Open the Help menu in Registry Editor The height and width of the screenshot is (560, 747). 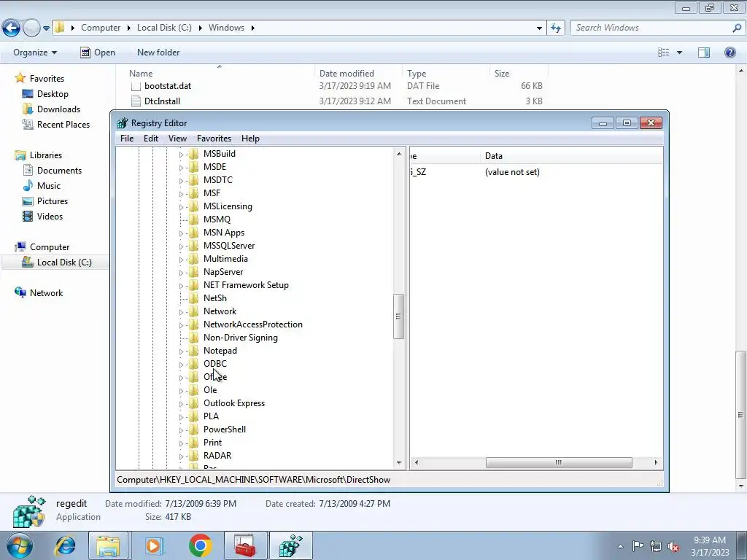(250, 139)
